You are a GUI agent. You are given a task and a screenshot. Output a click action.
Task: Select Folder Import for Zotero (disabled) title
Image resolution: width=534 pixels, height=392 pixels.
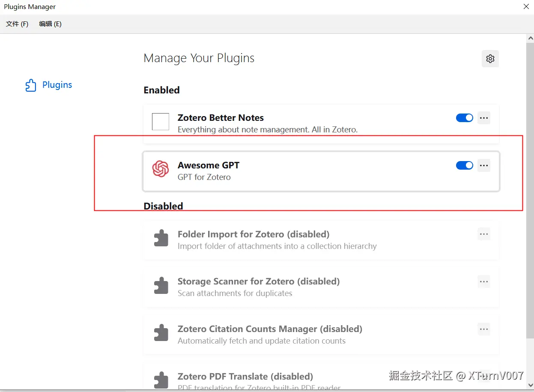[x=254, y=234]
